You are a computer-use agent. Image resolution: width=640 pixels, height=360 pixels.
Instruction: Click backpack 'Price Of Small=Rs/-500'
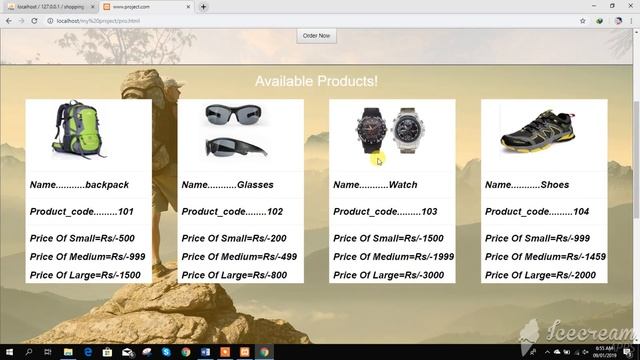tap(82, 238)
